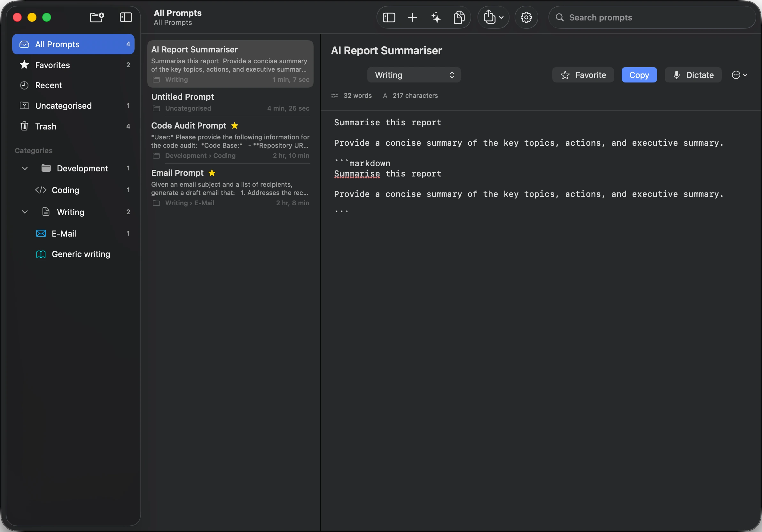Click the star outline icon on Favorite button
Screen dimensions: 762x532
(565, 75)
